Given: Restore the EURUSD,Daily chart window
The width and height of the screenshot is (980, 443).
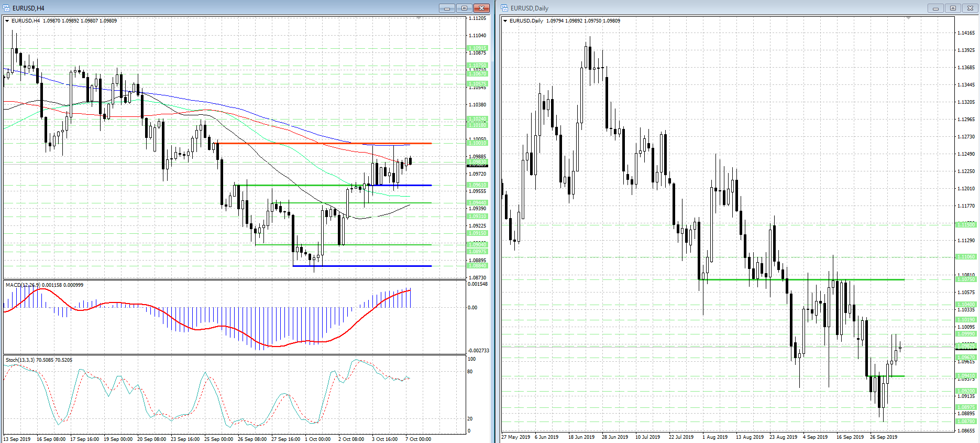Looking at the screenshot, I should 953,8.
